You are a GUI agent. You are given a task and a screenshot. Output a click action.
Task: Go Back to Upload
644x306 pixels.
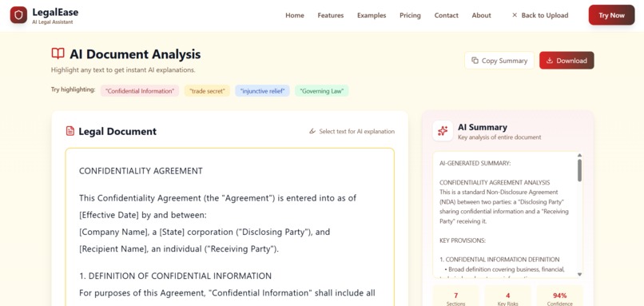[540, 15]
